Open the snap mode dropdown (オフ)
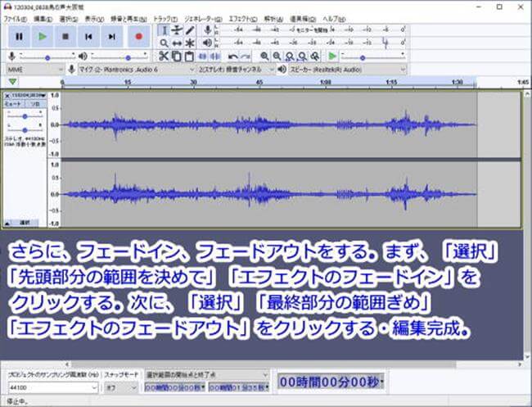The height and width of the screenshot is (407, 532). pos(121,387)
